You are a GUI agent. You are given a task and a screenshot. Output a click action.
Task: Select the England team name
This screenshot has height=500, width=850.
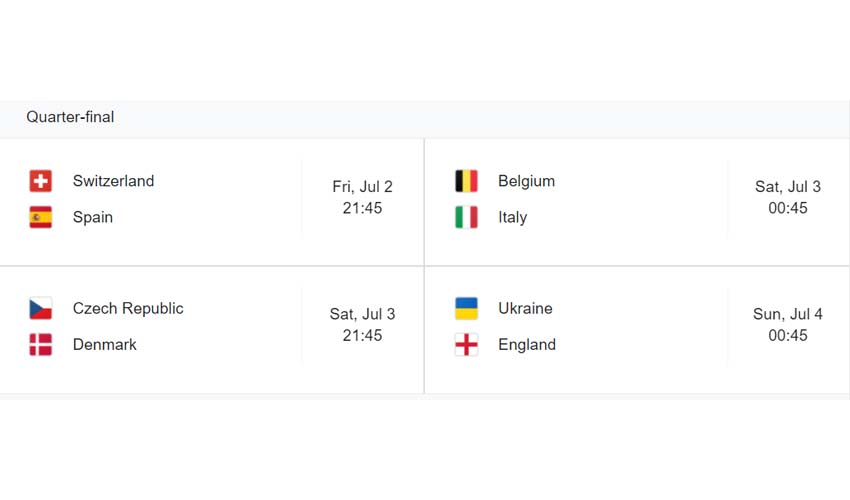coord(527,345)
